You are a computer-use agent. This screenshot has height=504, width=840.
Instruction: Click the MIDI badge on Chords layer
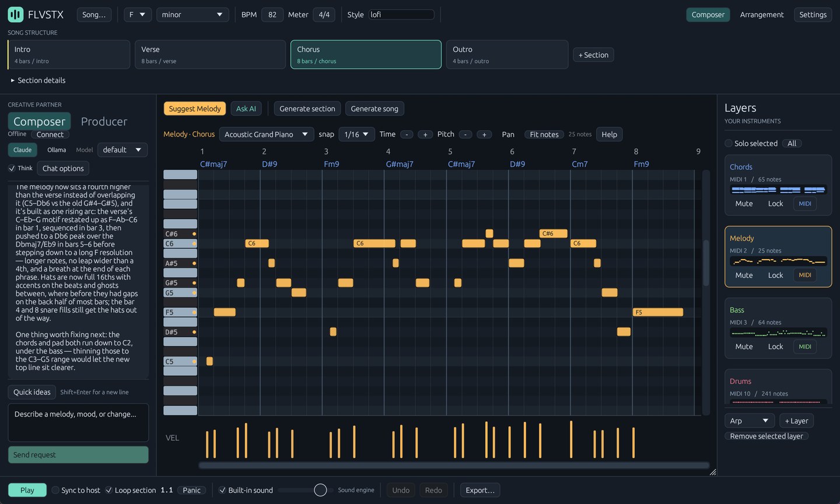coord(805,204)
